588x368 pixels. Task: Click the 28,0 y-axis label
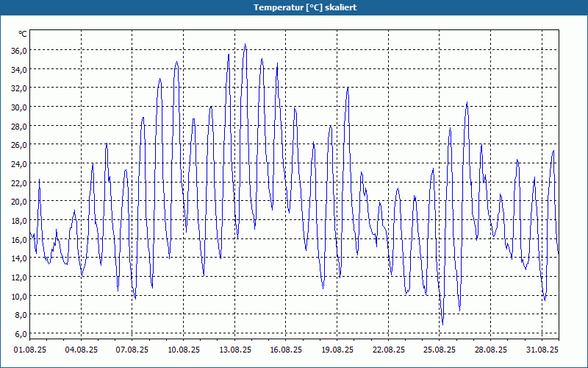pos(19,126)
